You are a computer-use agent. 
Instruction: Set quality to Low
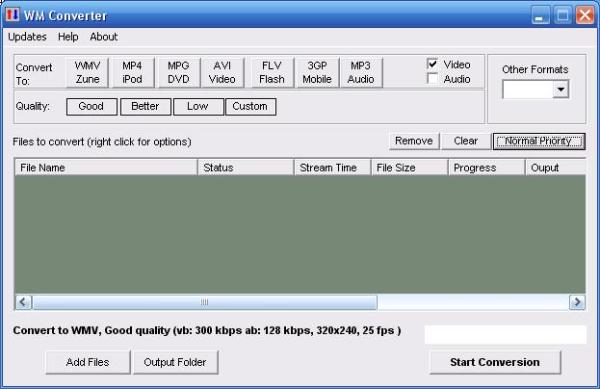tap(198, 106)
